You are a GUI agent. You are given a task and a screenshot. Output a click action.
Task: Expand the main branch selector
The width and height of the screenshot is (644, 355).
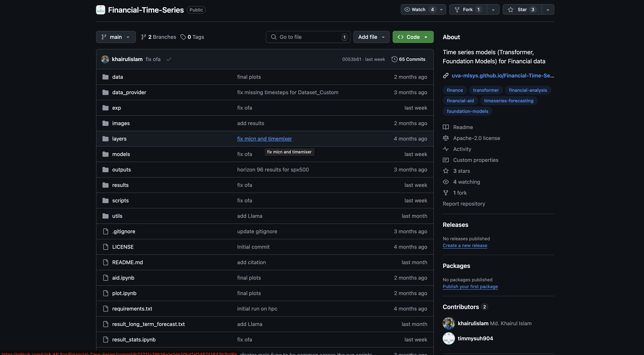pyautogui.click(x=116, y=37)
